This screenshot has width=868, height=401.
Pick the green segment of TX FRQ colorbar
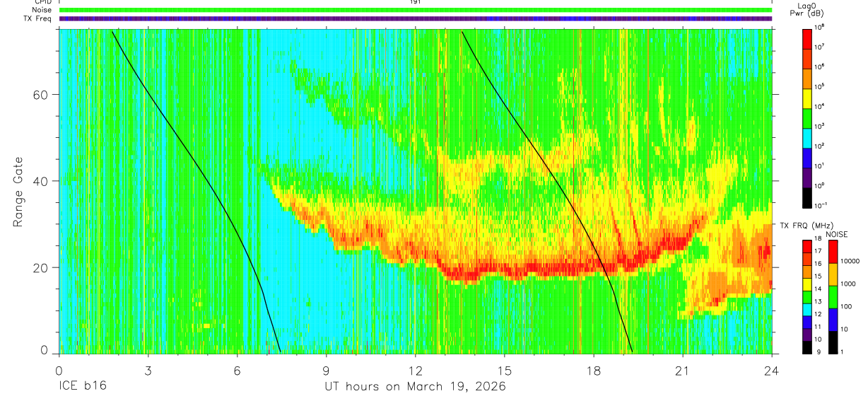807,296
